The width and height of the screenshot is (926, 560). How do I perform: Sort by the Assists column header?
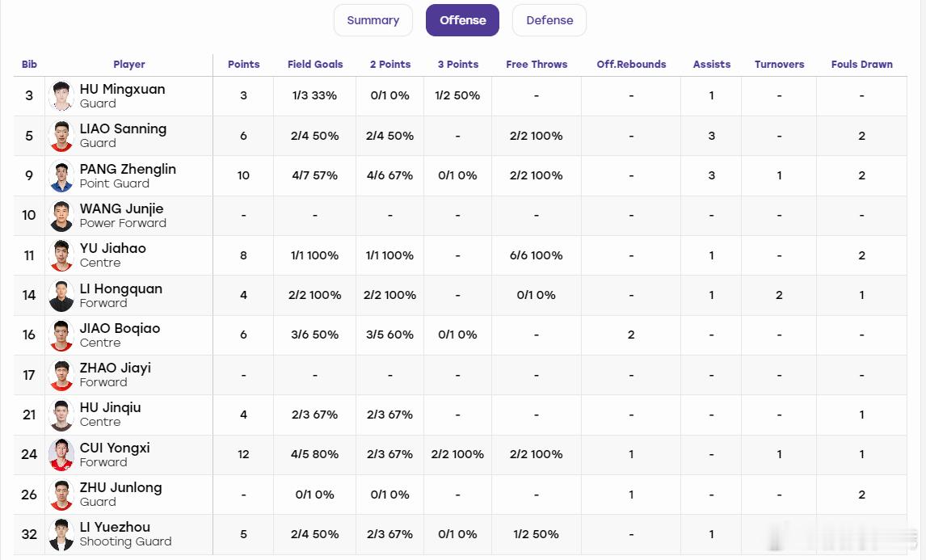tap(712, 65)
